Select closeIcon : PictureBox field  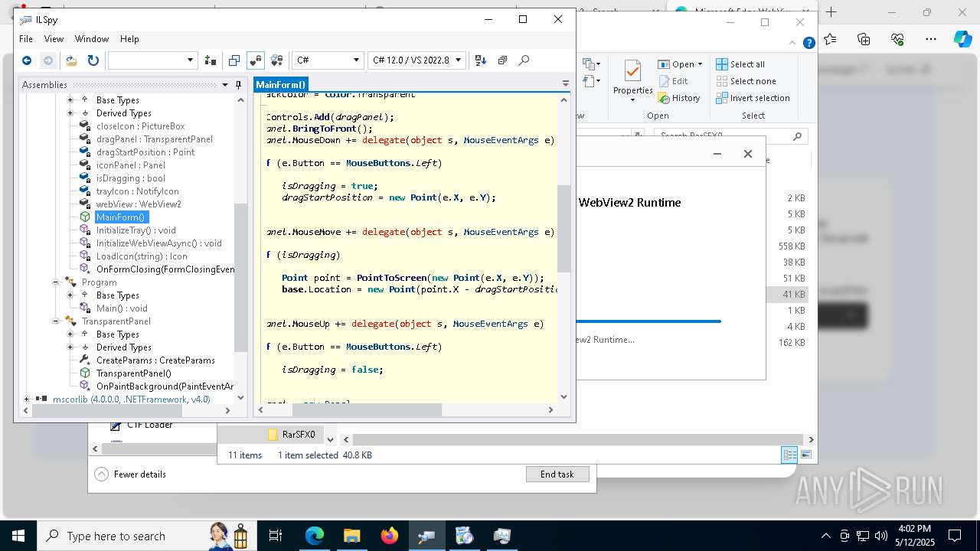point(140,126)
